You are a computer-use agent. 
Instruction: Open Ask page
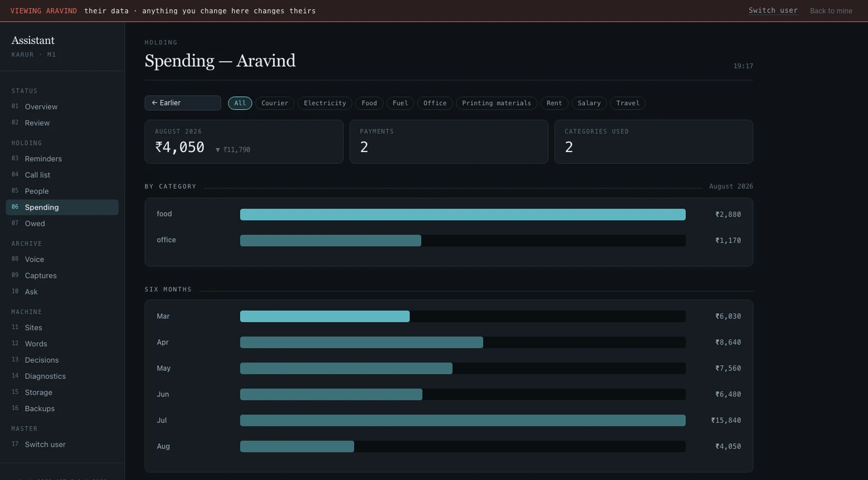tap(62, 292)
